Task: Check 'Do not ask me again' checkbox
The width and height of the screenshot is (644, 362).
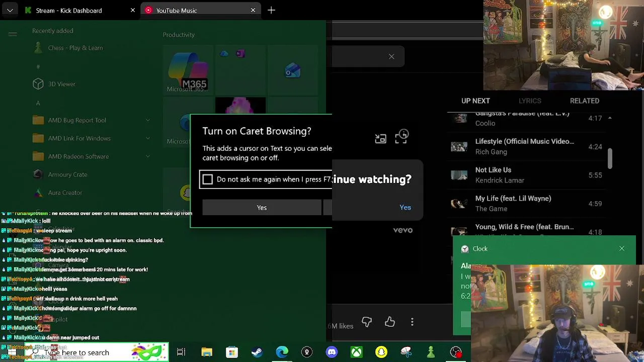Action: click(208, 179)
